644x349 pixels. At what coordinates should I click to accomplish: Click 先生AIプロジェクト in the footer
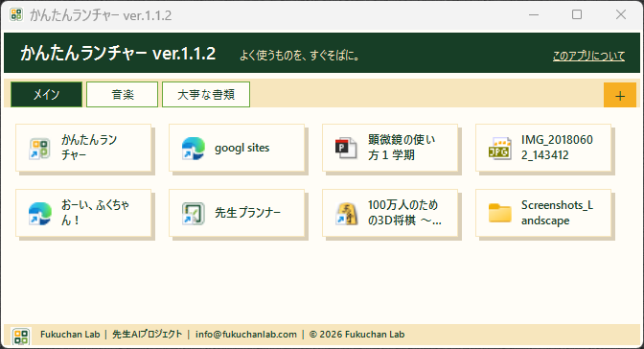point(147,335)
